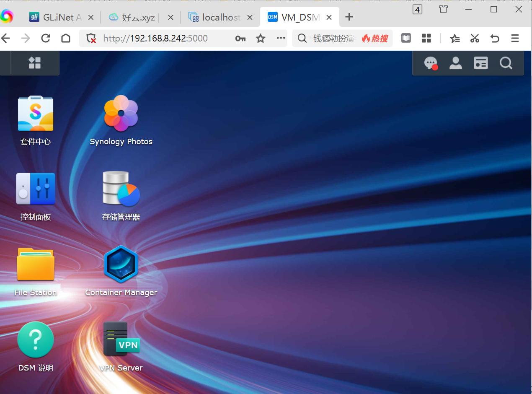Open the DSM main menu grid
The image size is (532, 394).
[34, 62]
